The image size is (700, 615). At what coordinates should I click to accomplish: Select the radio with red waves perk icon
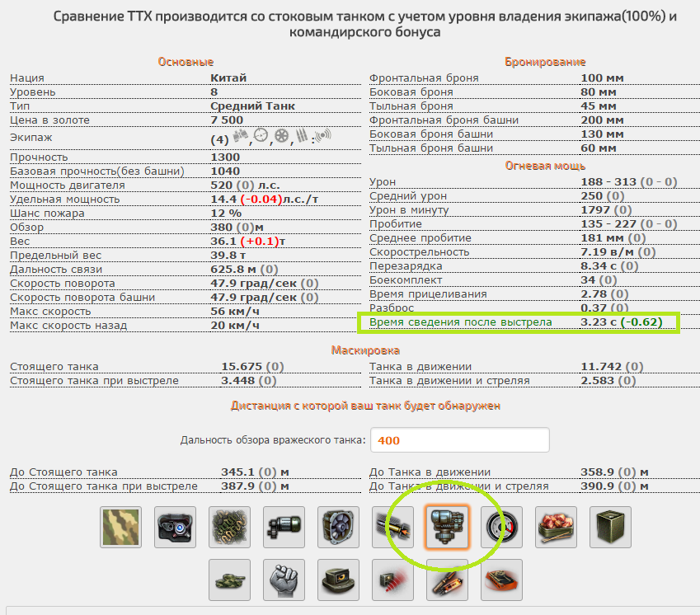click(392, 580)
